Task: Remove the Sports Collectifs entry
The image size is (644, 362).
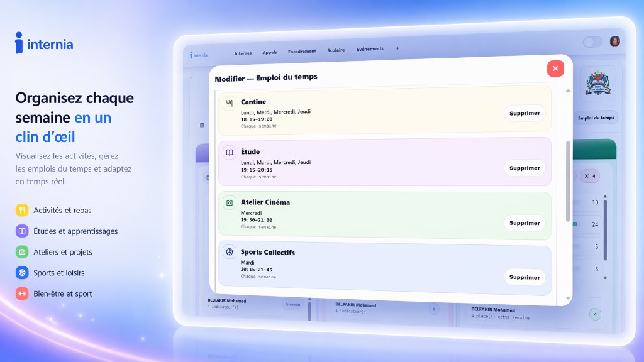Action: [525, 277]
